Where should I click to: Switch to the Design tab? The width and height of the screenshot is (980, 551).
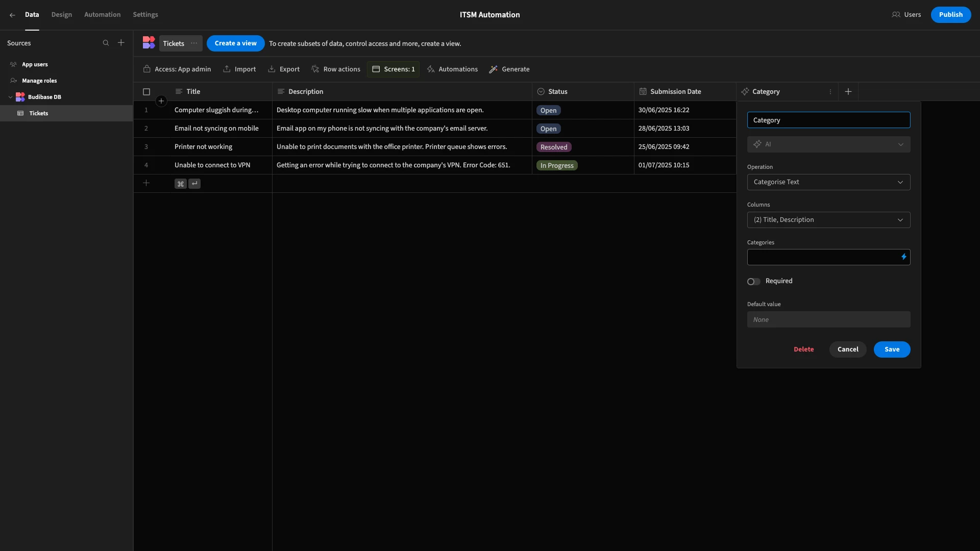tap(61, 15)
